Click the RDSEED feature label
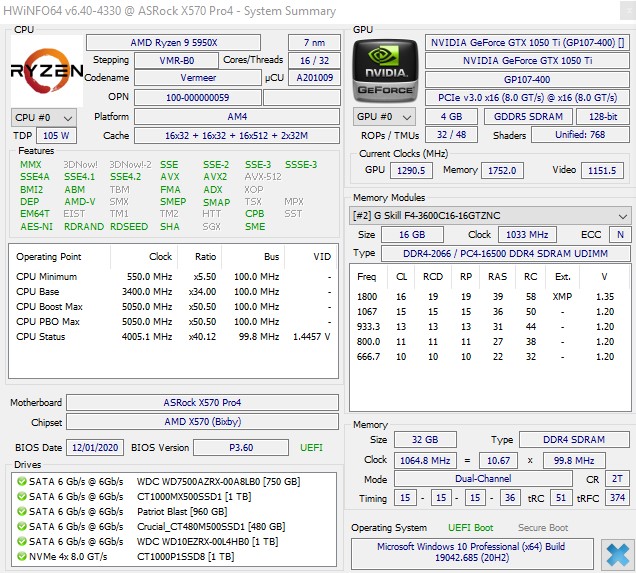 click(x=129, y=227)
